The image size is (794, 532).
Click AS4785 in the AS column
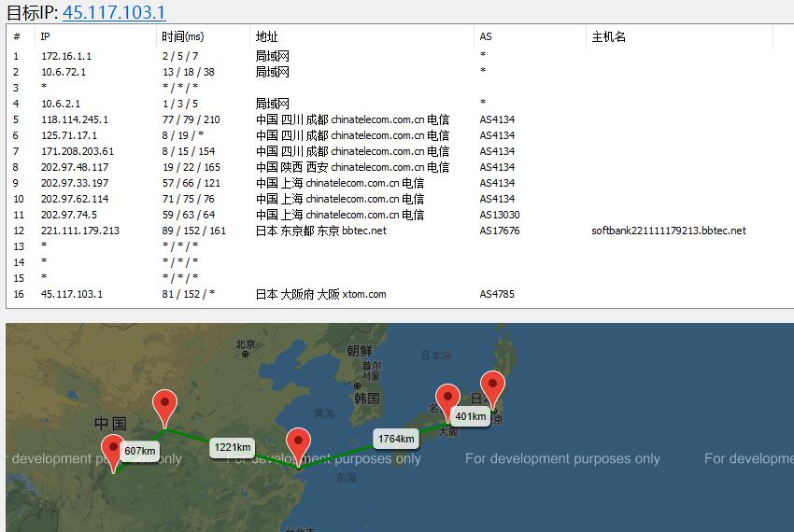click(497, 294)
